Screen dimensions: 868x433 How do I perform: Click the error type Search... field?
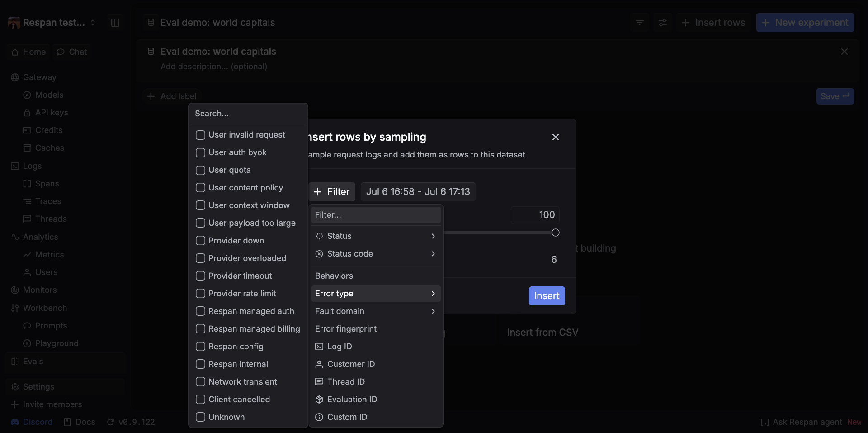[248, 114]
